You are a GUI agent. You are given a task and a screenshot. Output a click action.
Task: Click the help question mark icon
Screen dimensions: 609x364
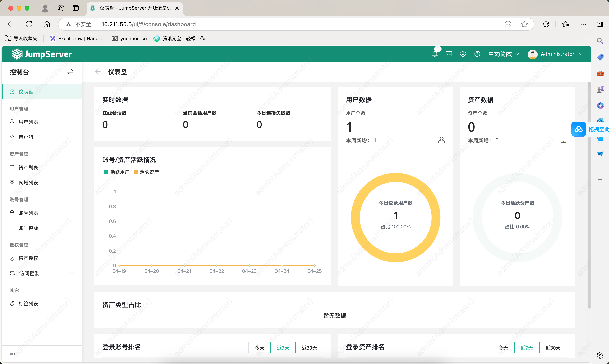point(477,54)
